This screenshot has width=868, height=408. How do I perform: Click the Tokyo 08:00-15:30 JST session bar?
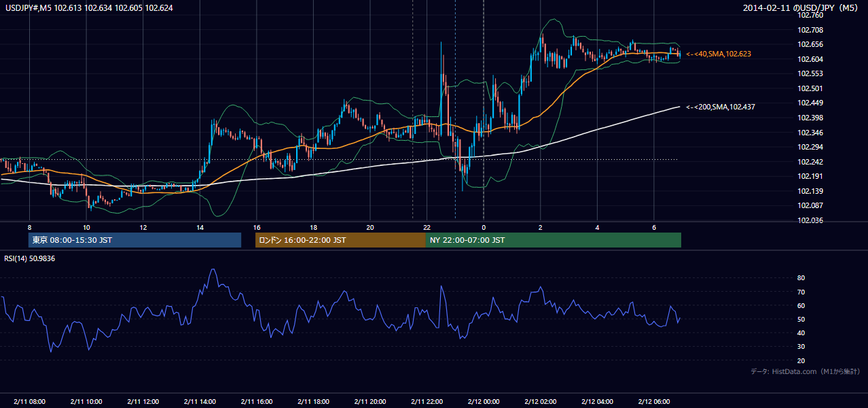pyautogui.click(x=134, y=240)
